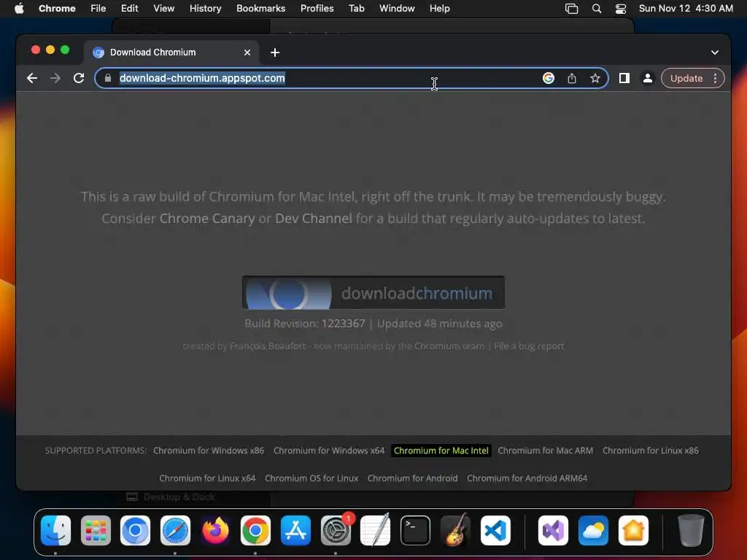Click the François Beaufort link
This screenshot has height=560, width=747.
point(268,346)
